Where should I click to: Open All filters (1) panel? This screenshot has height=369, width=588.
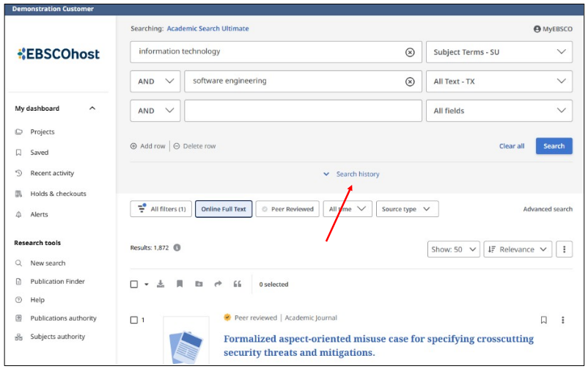tap(161, 209)
